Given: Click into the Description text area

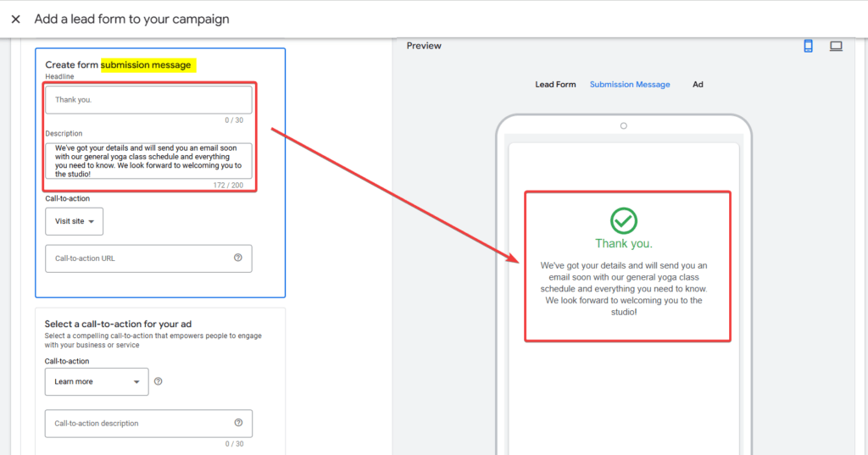Looking at the screenshot, I should [x=148, y=161].
